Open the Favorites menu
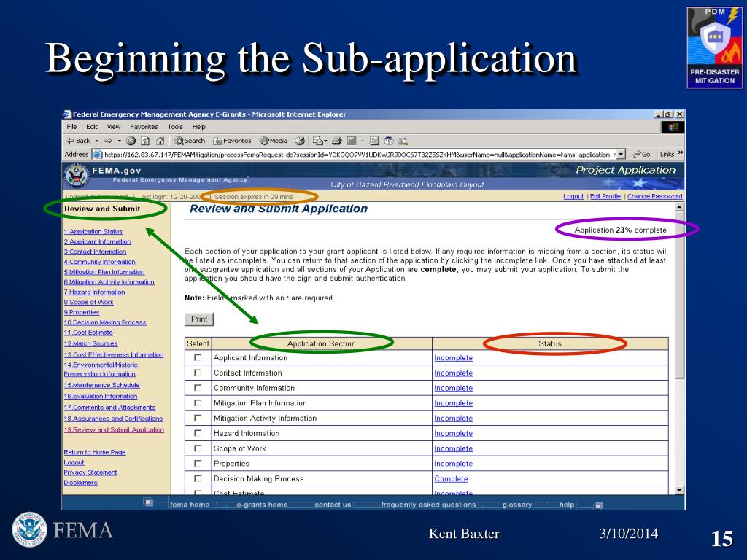This screenshot has width=747, height=560. click(144, 127)
